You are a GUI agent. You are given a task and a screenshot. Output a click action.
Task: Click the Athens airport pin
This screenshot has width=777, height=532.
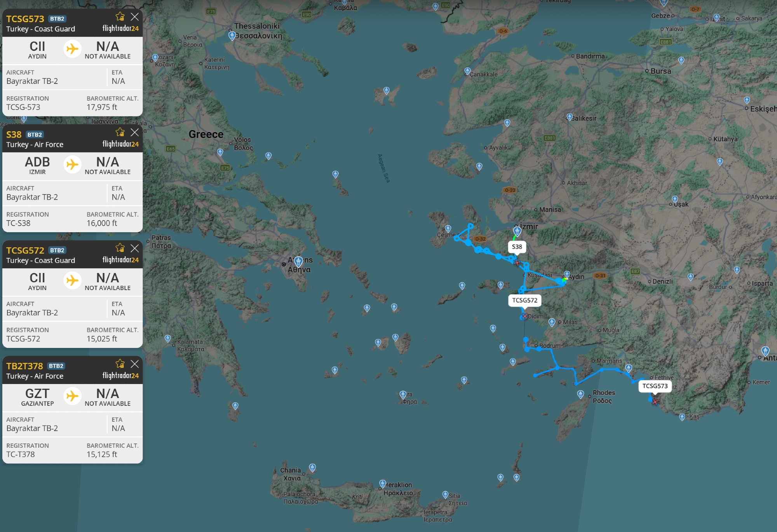tap(298, 261)
